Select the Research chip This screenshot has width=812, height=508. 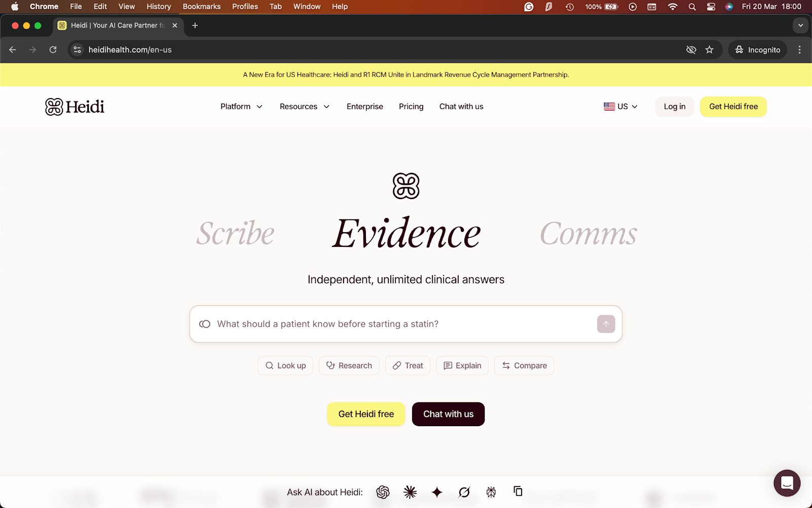349,366
